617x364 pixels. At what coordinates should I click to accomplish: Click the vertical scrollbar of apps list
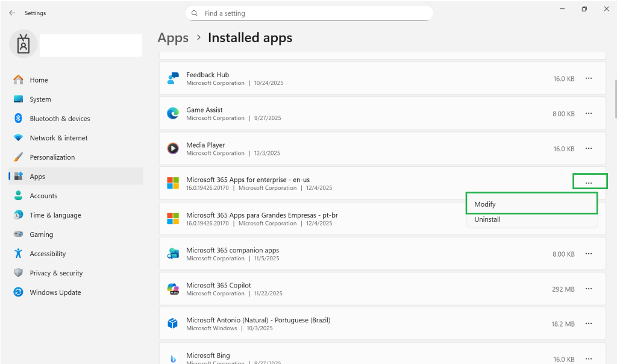(615, 99)
